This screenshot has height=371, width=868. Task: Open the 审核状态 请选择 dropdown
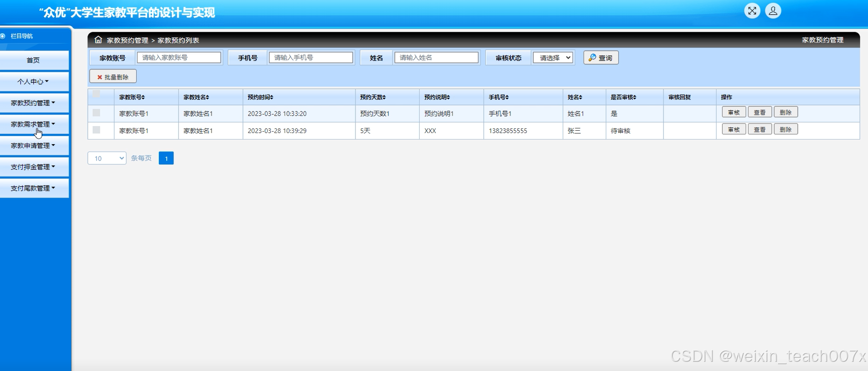coord(553,58)
